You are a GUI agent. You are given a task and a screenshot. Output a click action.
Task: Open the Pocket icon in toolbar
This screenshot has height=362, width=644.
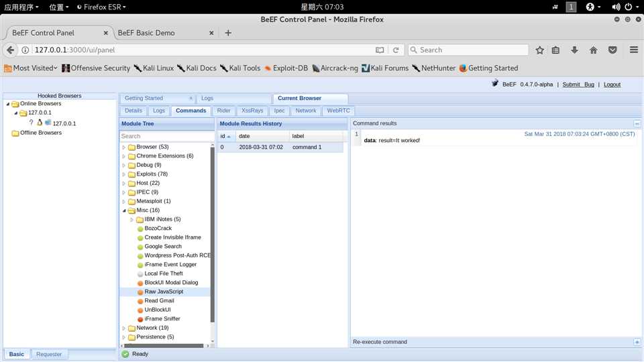[612, 50]
